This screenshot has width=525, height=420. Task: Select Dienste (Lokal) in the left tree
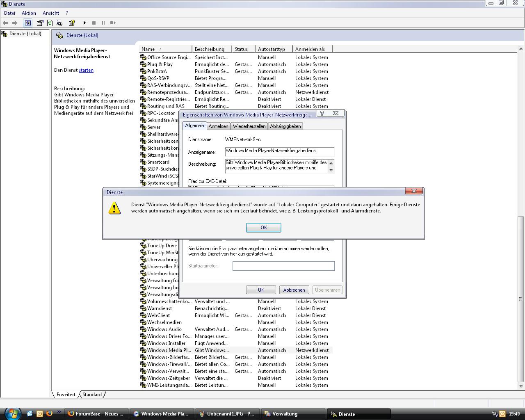[25, 34]
